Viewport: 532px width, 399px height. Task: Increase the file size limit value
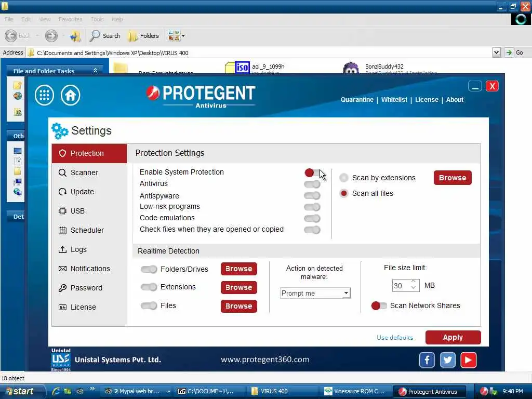point(413,282)
